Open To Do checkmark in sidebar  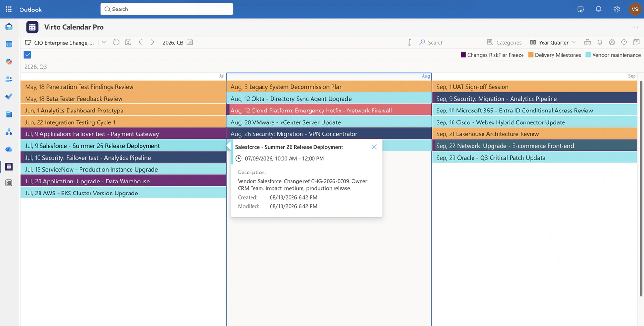(x=9, y=97)
